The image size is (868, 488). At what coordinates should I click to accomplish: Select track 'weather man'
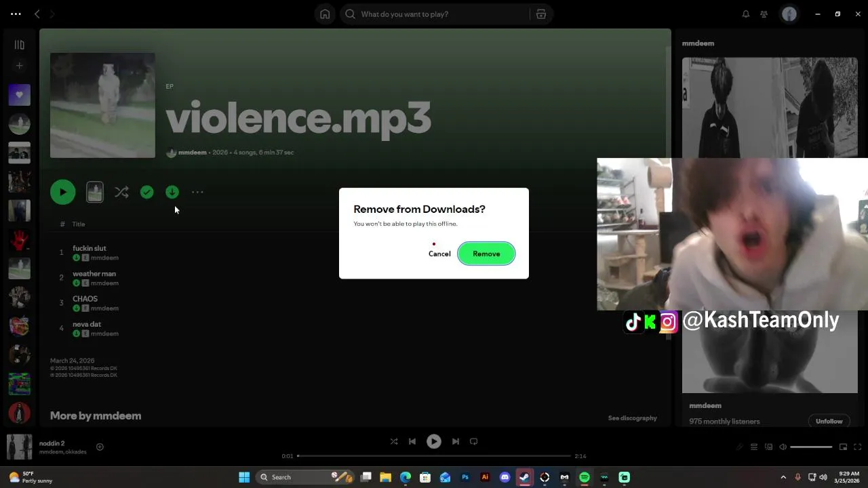(x=94, y=274)
